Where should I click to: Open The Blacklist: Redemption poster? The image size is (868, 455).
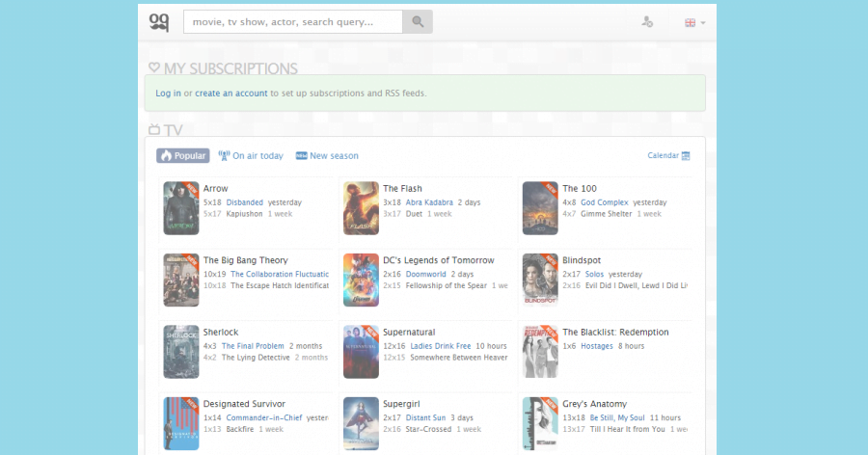click(x=540, y=352)
